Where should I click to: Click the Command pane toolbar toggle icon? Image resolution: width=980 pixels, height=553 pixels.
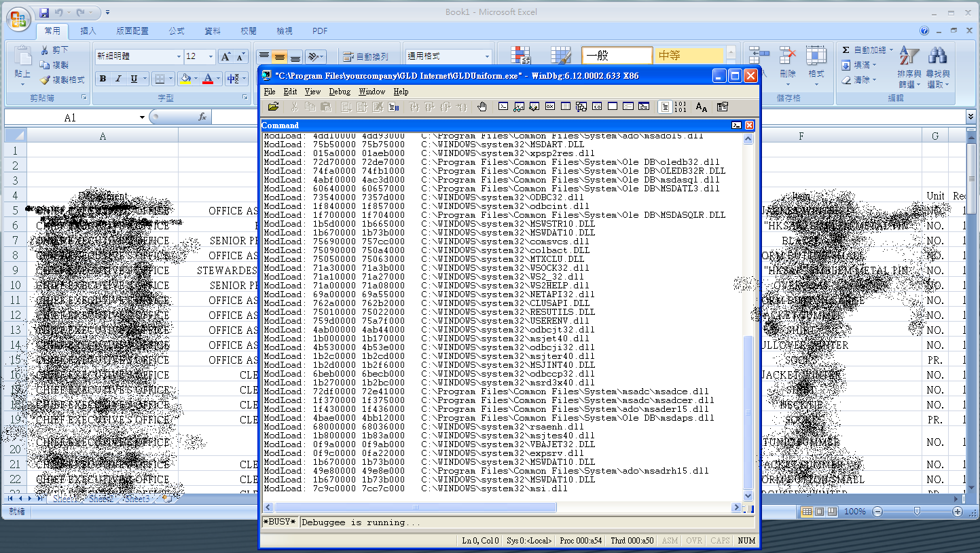tap(737, 126)
